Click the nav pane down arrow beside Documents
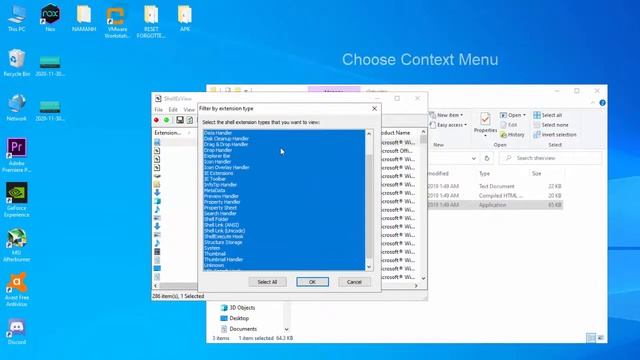 (287, 329)
